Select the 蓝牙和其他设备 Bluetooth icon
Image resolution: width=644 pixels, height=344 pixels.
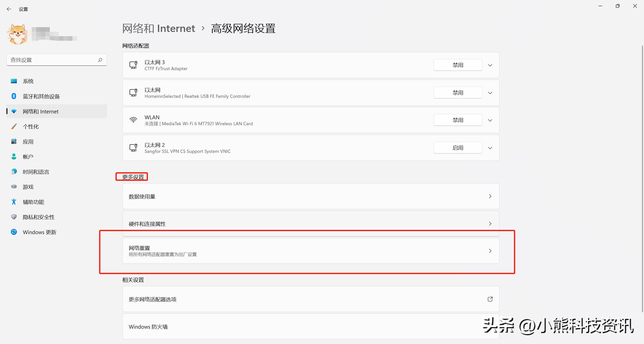(14, 96)
